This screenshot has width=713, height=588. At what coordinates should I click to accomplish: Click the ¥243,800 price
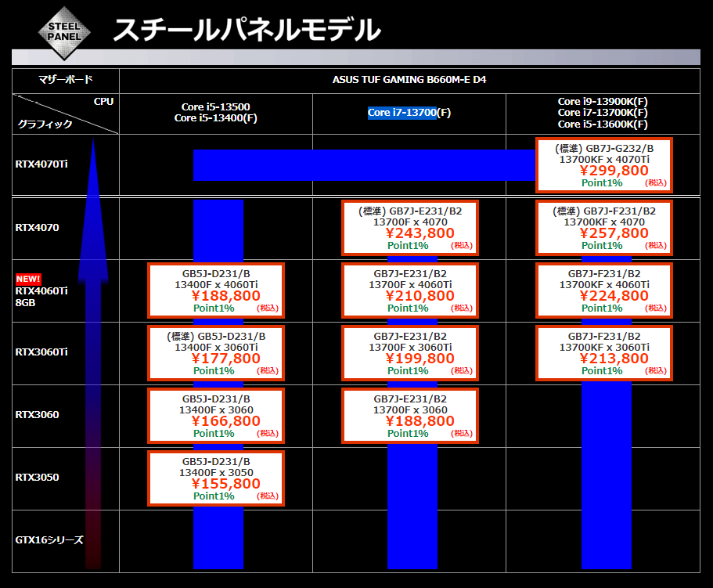[420, 233]
